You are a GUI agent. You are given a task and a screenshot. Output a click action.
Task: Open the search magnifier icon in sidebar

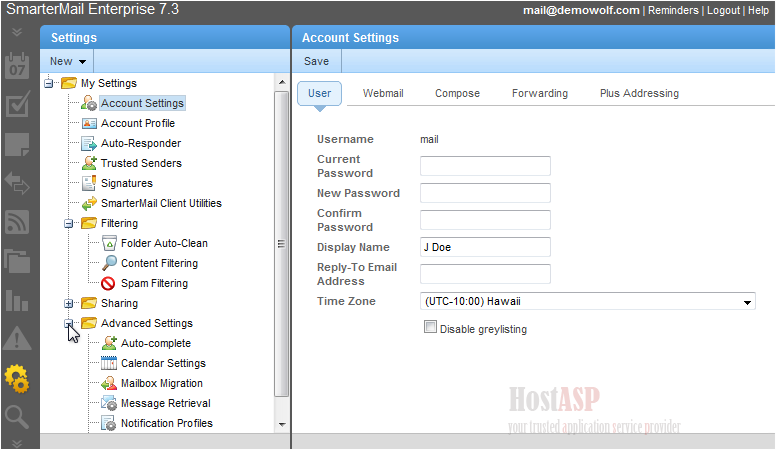pos(17,417)
